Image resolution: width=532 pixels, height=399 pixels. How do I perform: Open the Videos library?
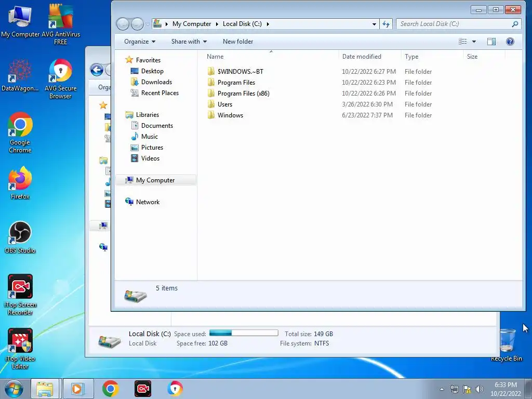tap(150, 158)
